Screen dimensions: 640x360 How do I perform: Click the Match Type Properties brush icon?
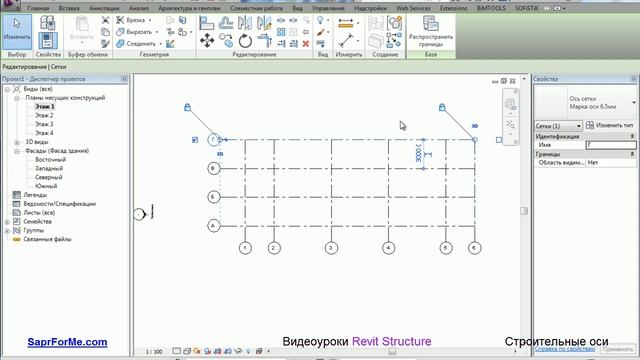(105, 43)
